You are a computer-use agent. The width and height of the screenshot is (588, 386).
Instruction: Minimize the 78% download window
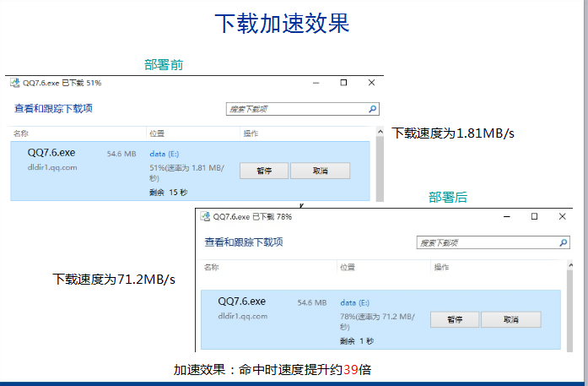coord(507,217)
